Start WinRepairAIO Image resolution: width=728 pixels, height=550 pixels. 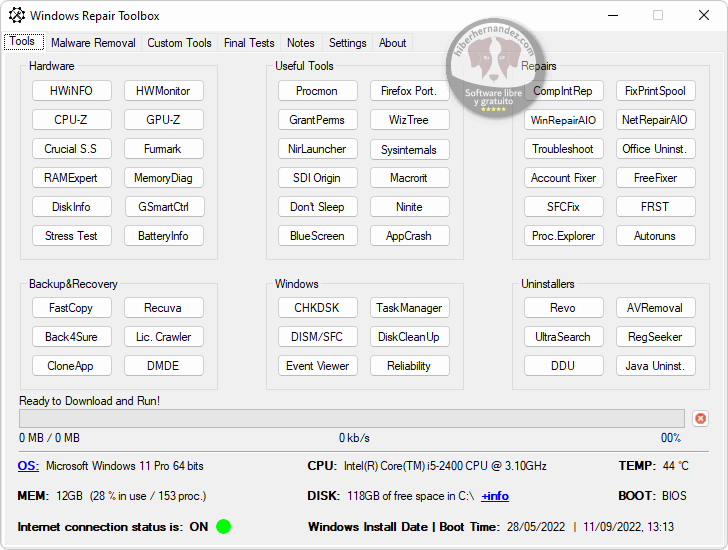(564, 120)
